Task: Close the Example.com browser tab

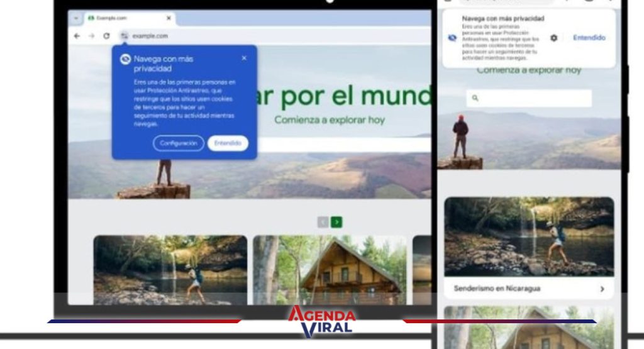Action: [169, 18]
